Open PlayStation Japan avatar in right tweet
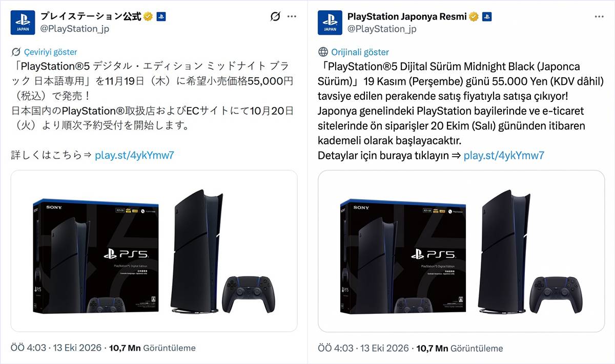This screenshot has height=364, width=615. pyautogui.click(x=331, y=23)
